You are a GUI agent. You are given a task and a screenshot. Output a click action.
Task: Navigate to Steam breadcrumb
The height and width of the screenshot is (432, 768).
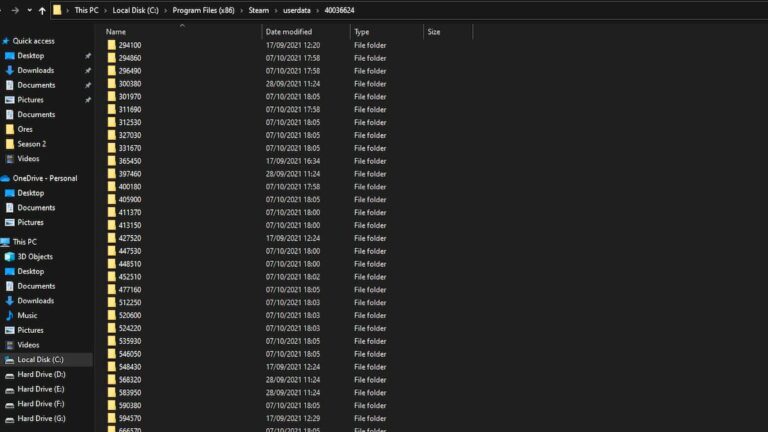[259, 10]
